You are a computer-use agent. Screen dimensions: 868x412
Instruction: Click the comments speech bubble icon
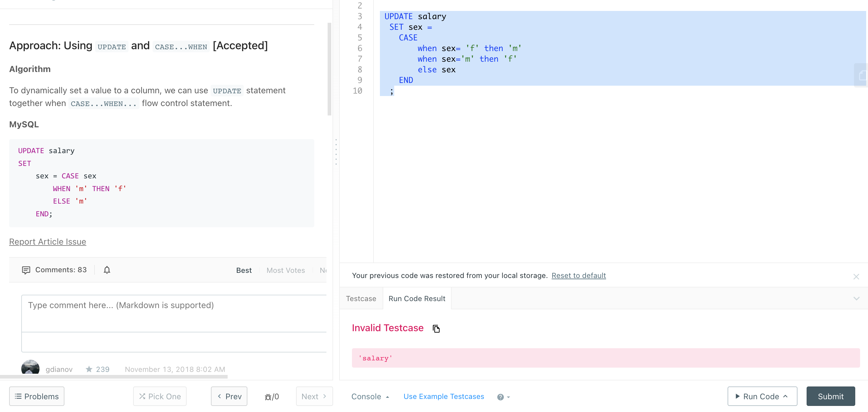(26, 270)
